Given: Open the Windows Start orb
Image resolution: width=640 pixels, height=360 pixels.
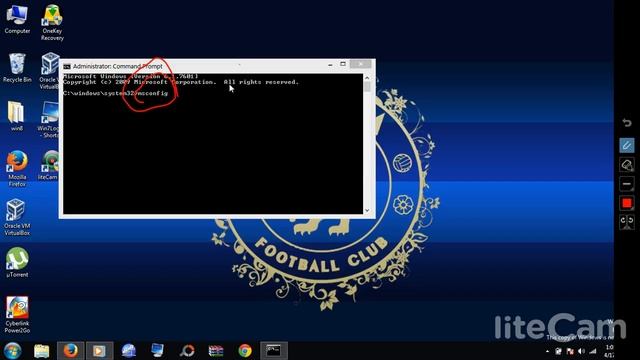Looking at the screenshot, I should tap(13, 351).
